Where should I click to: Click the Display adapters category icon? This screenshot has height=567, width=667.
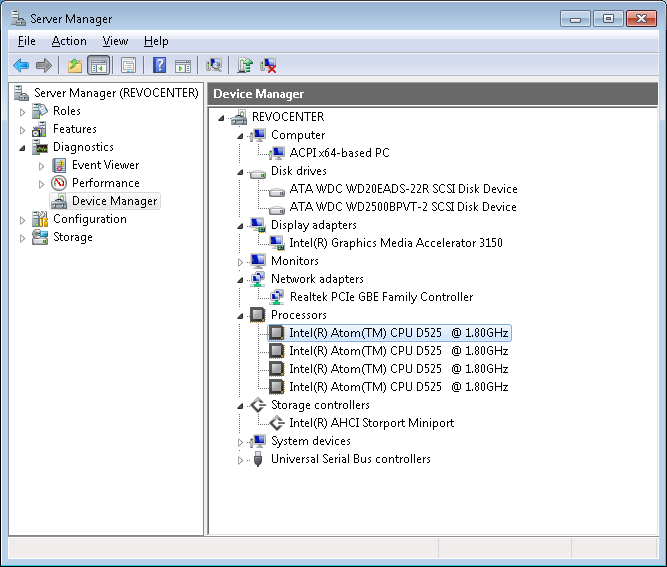(x=258, y=225)
